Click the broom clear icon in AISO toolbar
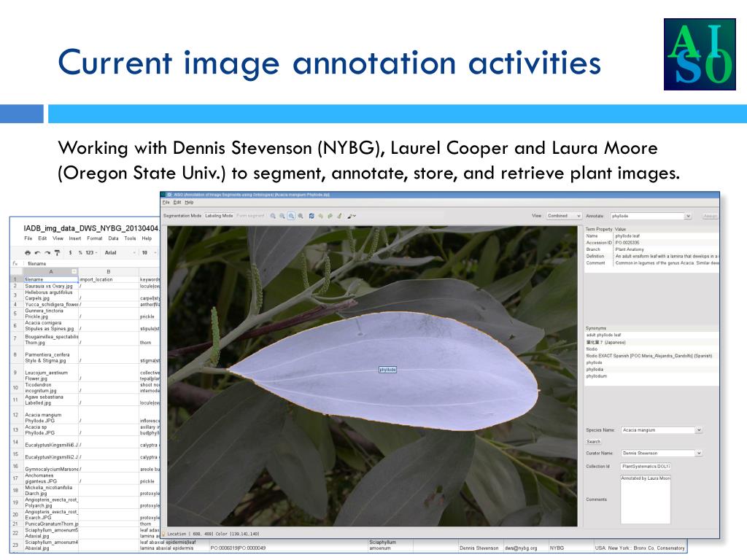Screen dimensions: 747x560 pyautogui.click(x=339, y=216)
